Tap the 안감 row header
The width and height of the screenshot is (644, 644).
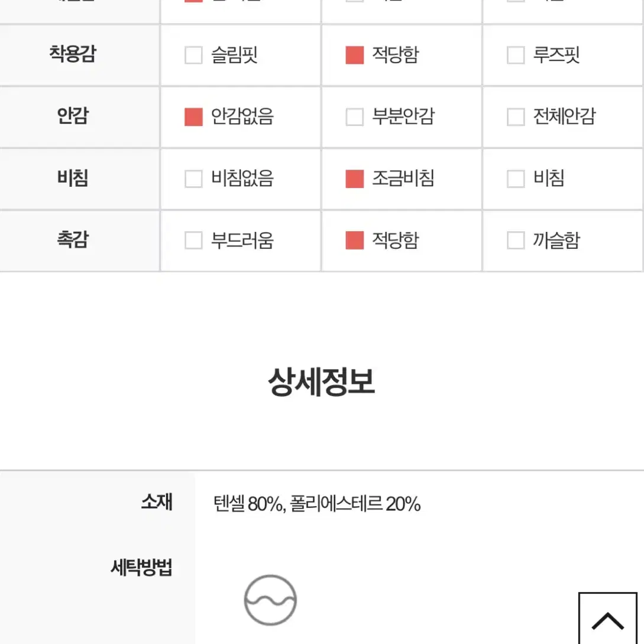[73, 115]
